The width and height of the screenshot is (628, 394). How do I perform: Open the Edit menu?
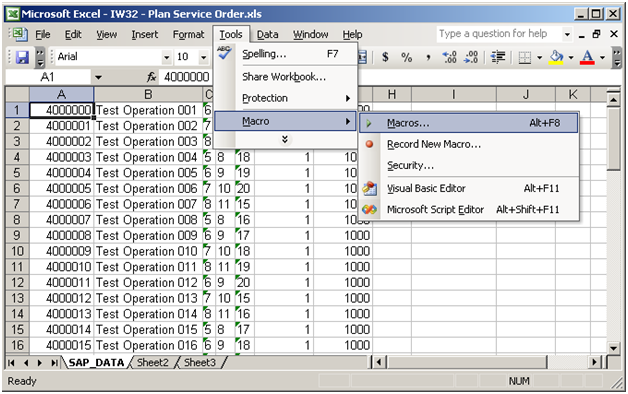[x=73, y=35]
